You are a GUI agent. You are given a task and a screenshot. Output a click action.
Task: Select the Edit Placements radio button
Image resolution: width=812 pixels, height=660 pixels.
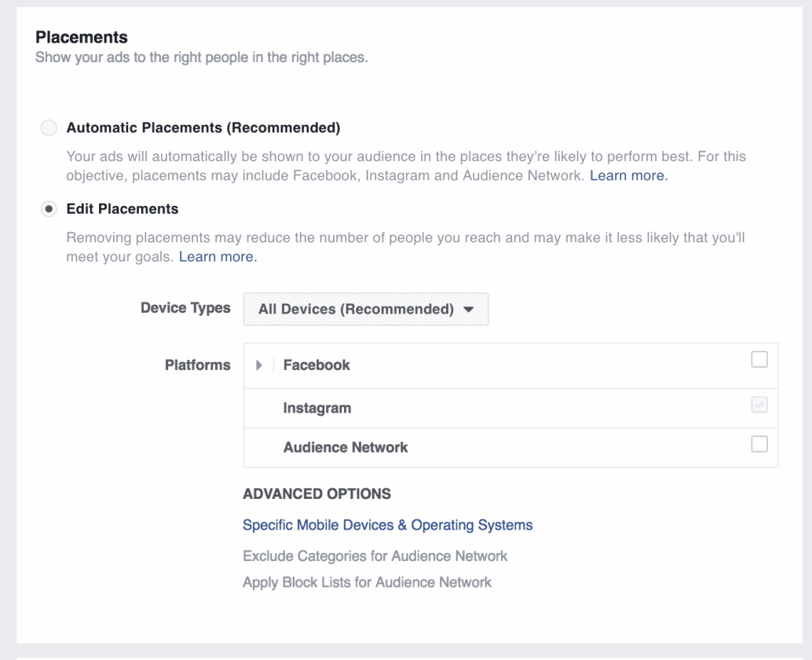[49, 209]
